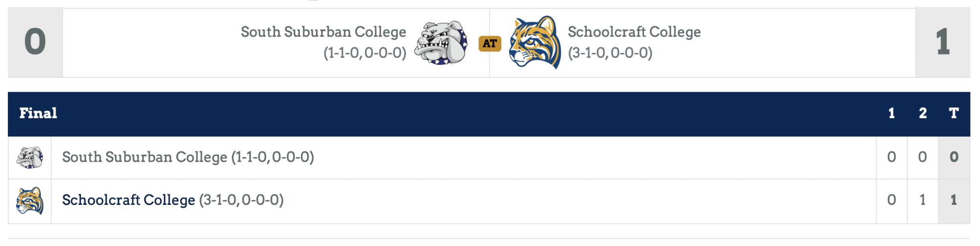This screenshot has width=980, height=246.
Task: Click the large Schoolcraft wildcat logo in header
Action: 535,42
